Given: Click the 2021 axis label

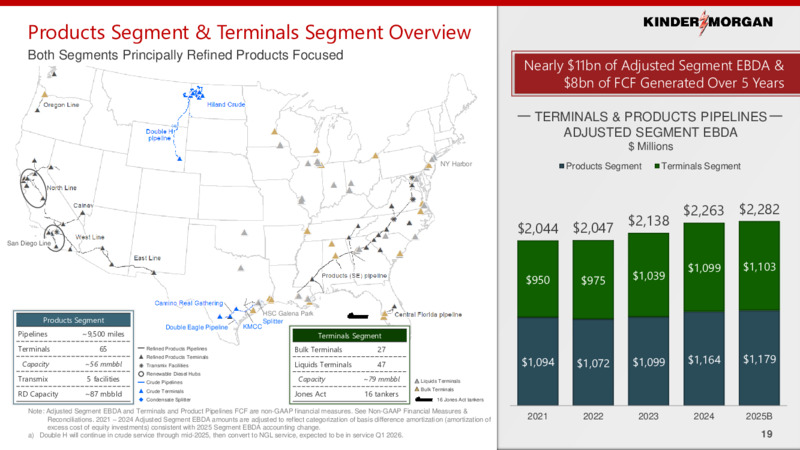Looking at the screenshot, I should (x=537, y=416).
